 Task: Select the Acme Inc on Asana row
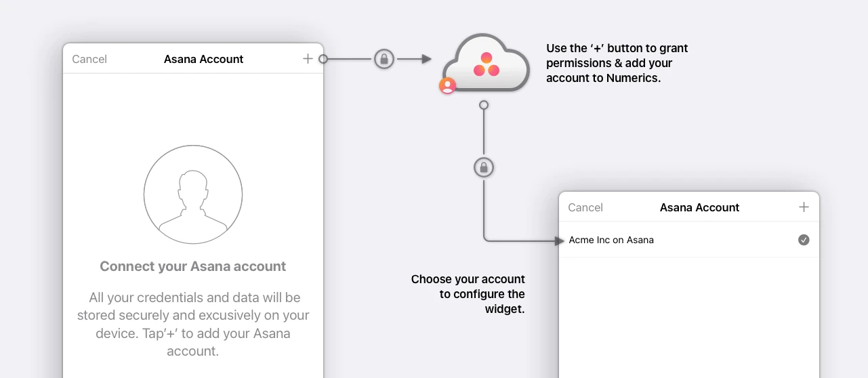pos(689,240)
